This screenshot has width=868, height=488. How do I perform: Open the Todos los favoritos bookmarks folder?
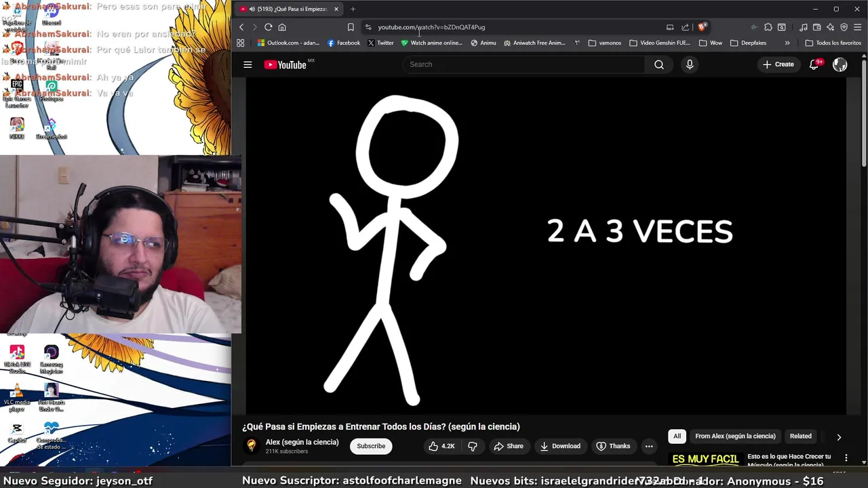(833, 43)
